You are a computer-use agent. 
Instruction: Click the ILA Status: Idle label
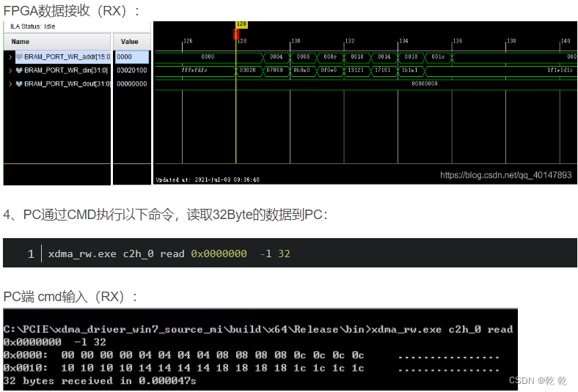[32, 26]
